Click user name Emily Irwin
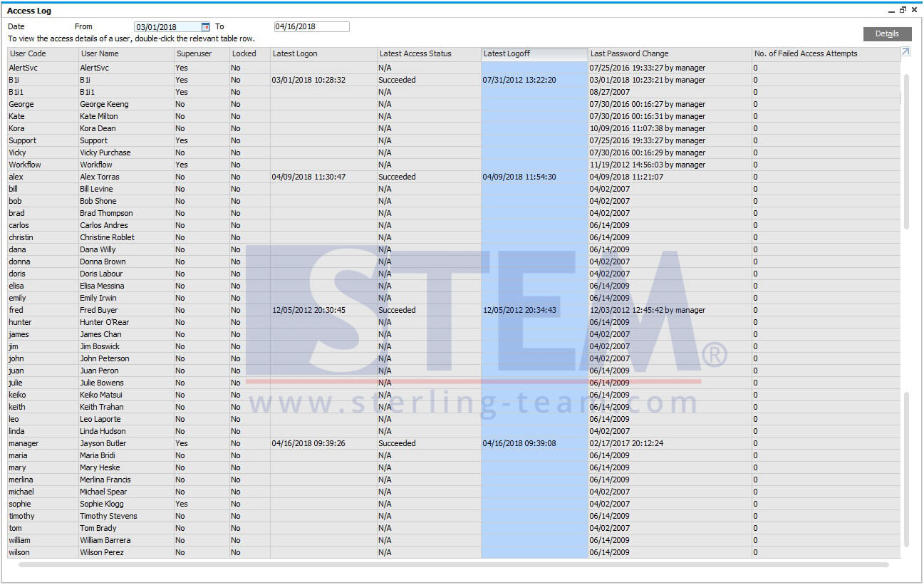 point(98,298)
